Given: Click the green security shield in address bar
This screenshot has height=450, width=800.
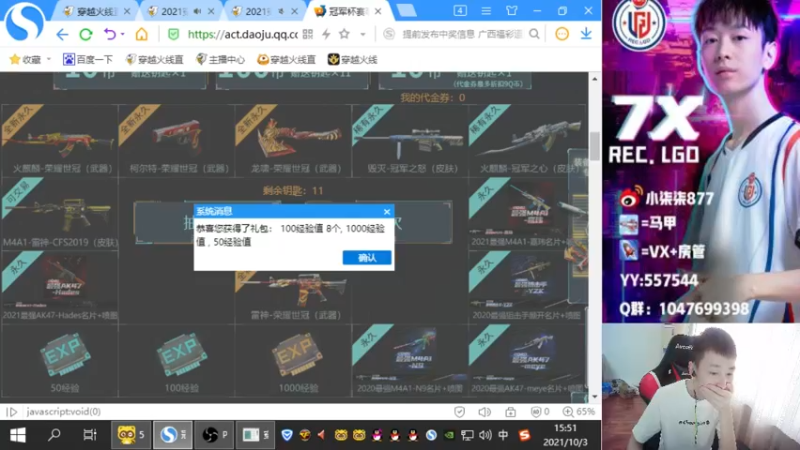Looking at the screenshot, I should (173, 34).
